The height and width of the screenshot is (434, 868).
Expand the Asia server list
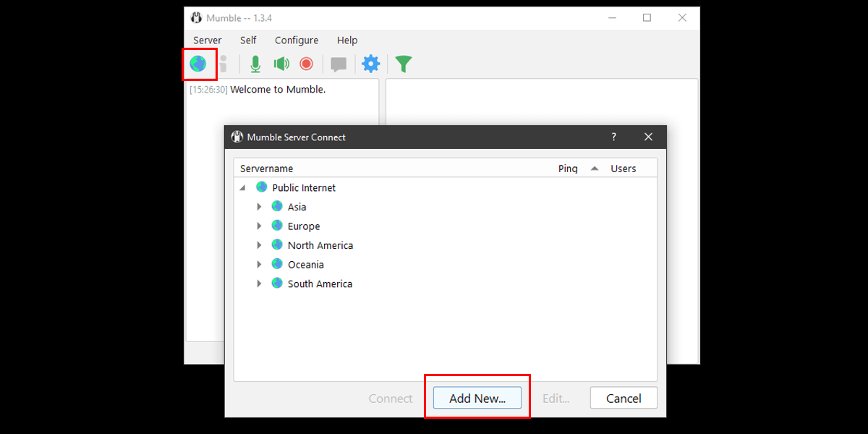259,207
